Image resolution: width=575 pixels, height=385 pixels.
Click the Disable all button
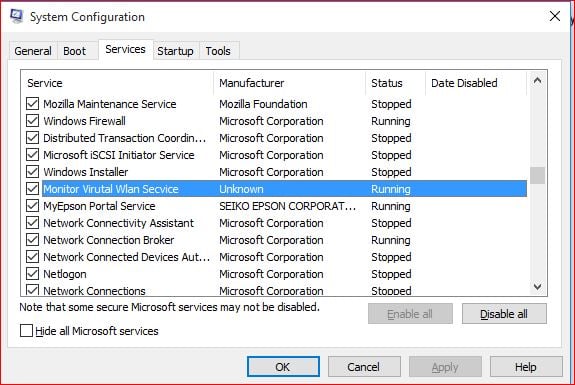[504, 314]
